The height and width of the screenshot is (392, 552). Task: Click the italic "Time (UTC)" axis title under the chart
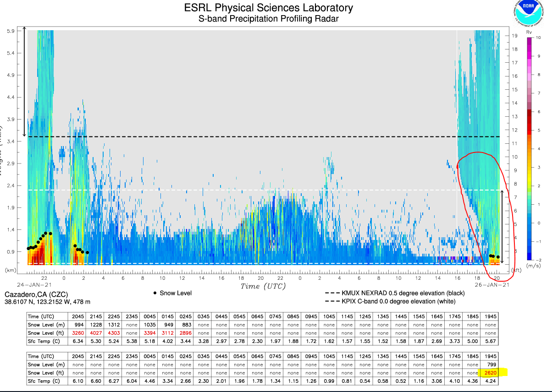point(263,286)
